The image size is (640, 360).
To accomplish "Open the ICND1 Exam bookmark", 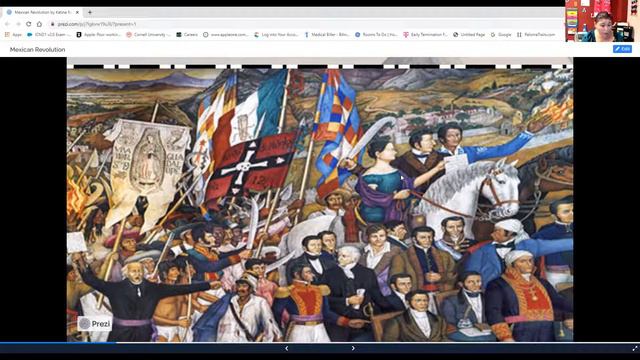I will pos(49,35).
